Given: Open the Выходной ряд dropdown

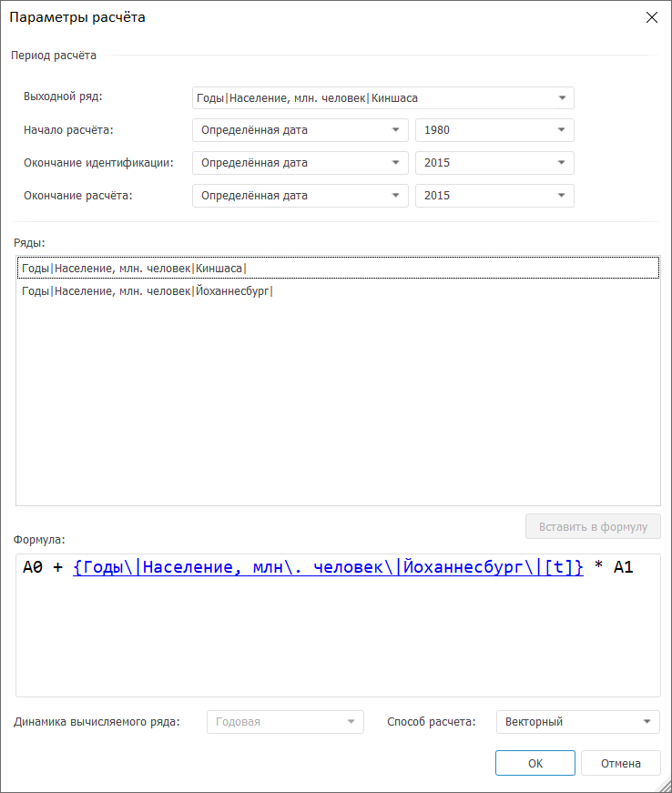Looking at the screenshot, I should (382, 98).
